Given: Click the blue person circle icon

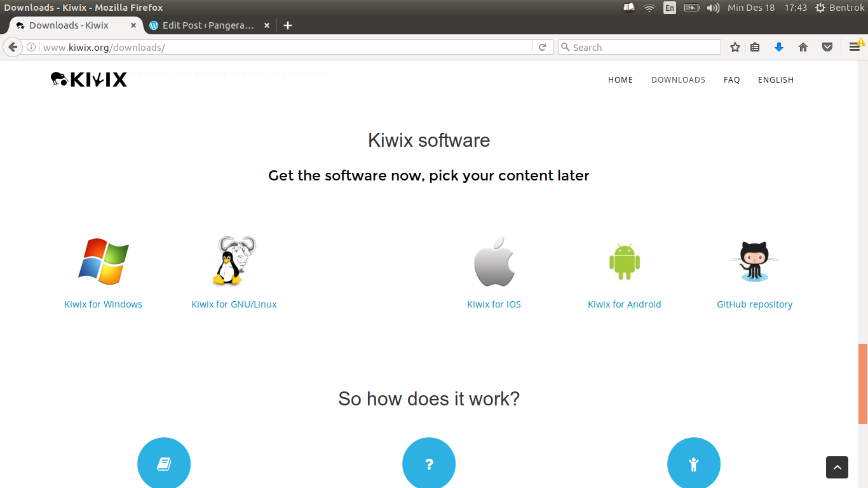Looking at the screenshot, I should 694,463.
